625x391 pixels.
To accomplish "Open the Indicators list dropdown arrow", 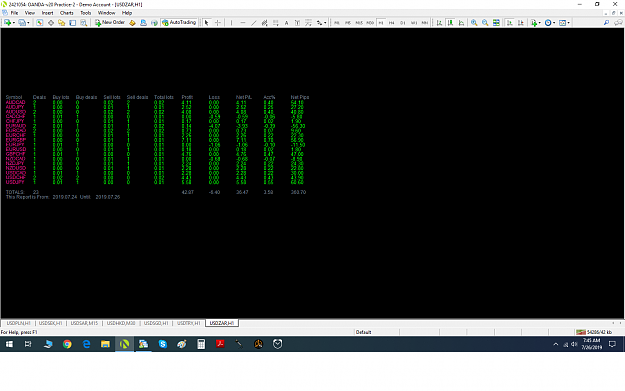I will (x=540, y=23).
